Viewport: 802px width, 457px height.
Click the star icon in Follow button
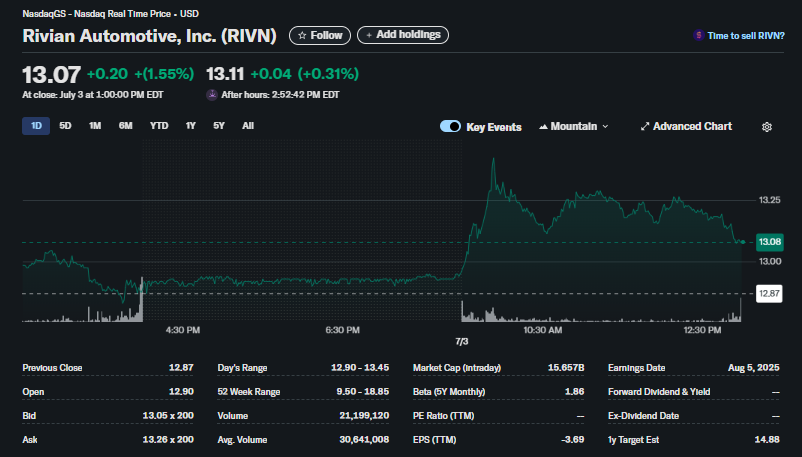point(302,35)
